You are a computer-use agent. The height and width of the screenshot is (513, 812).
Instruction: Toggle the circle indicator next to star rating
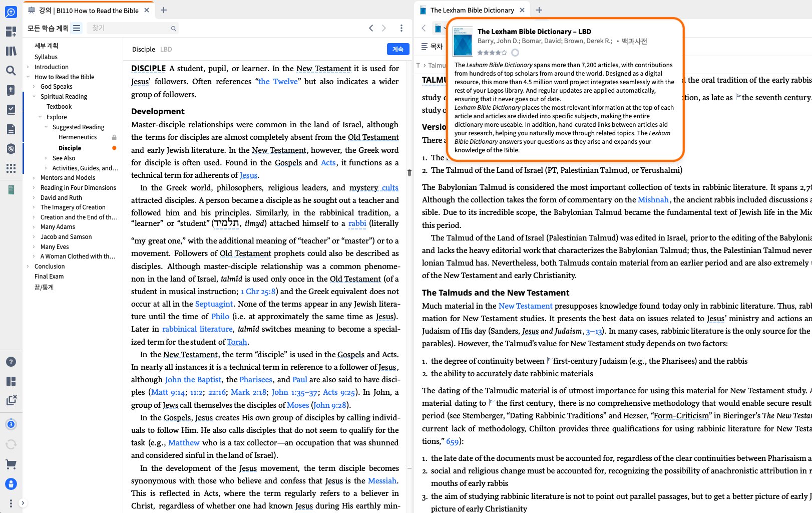(x=515, y=53)
